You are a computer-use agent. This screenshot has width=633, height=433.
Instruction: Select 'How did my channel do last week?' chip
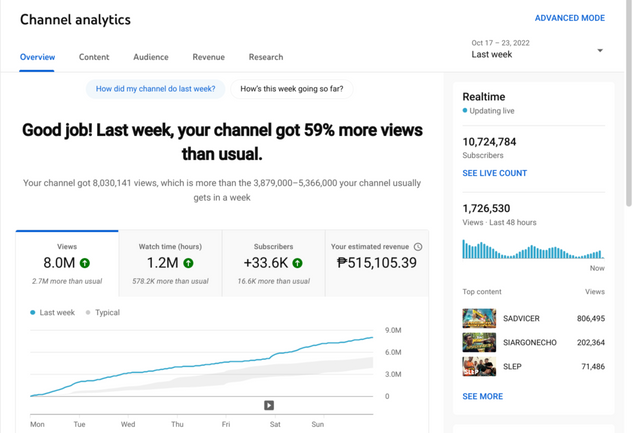point(156,89)
